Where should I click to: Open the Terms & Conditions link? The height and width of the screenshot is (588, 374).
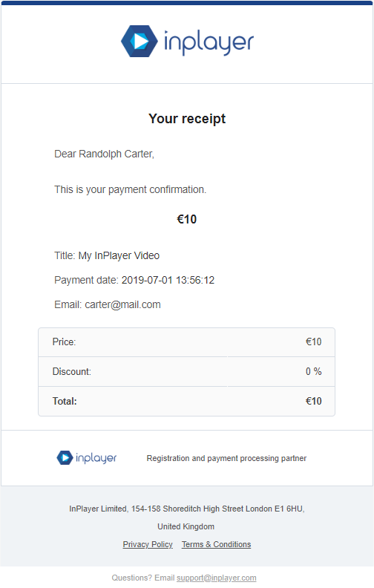[x=216, y=544]
